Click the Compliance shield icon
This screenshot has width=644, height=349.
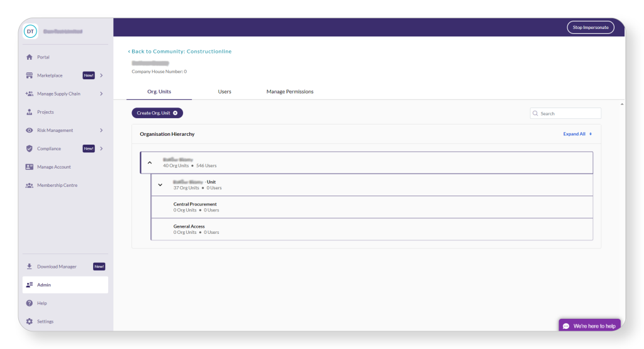click(x=29, y=148)
